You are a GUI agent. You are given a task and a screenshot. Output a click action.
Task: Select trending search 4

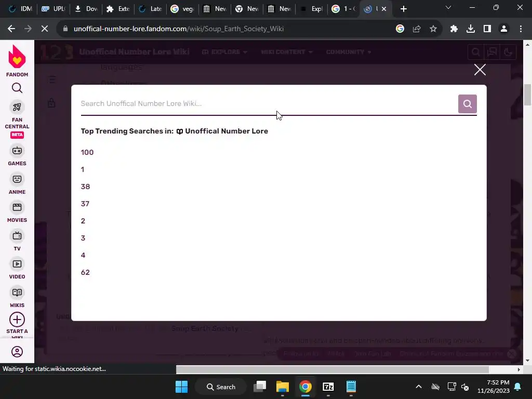coord(83,255)
